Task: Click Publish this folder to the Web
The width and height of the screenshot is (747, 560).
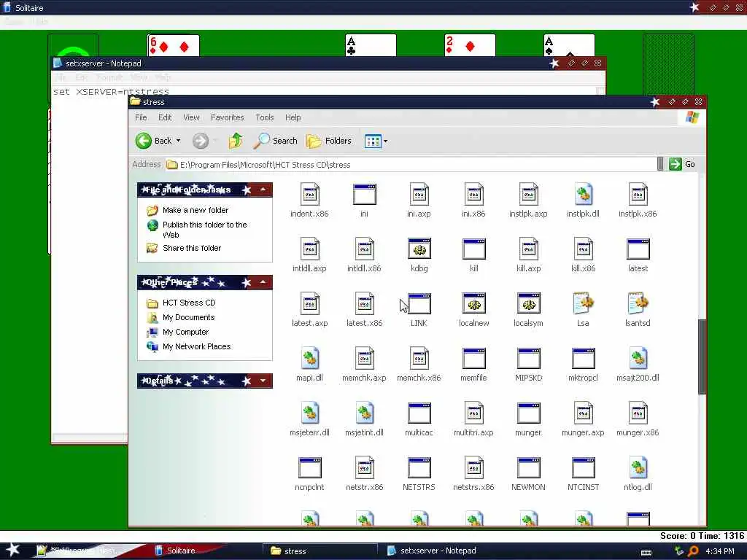Action: (x=205, y=230)
